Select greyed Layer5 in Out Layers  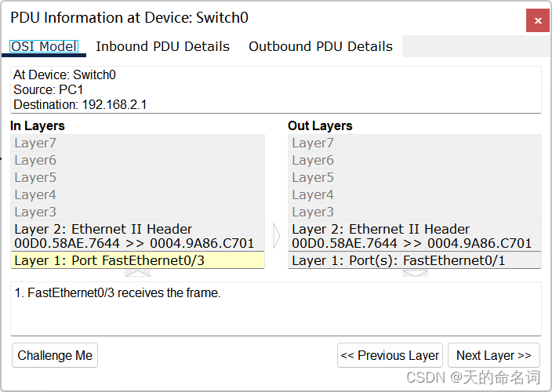415,177
